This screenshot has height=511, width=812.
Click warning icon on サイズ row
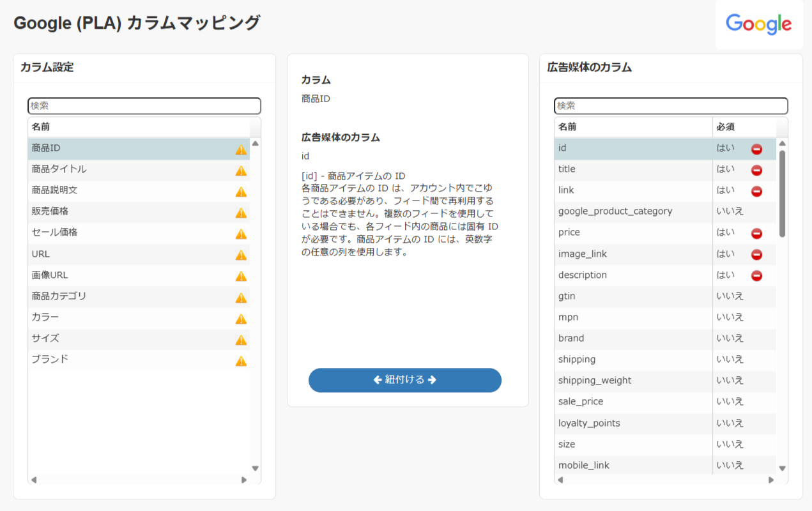click(x=241, y=340)
